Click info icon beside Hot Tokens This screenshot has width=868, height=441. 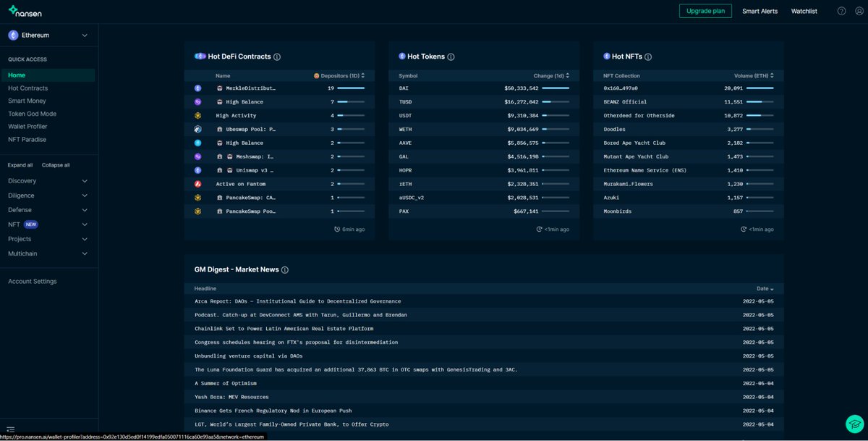click(x=451, y=56)
